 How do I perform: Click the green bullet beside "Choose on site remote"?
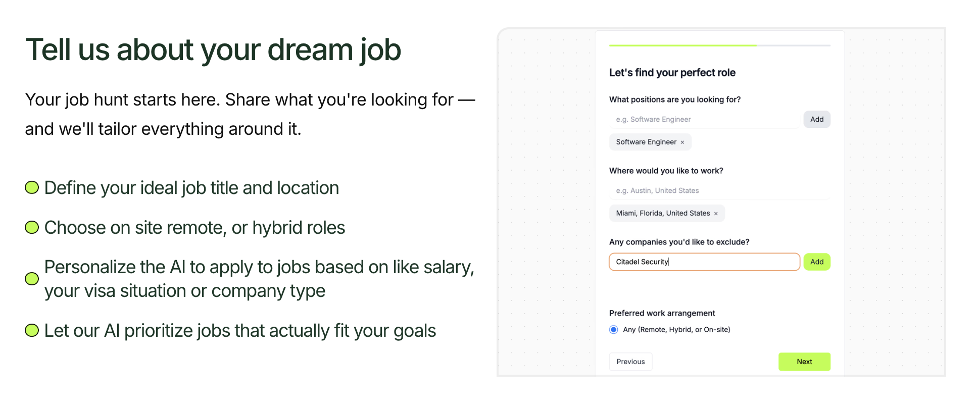tap(31, 227)
